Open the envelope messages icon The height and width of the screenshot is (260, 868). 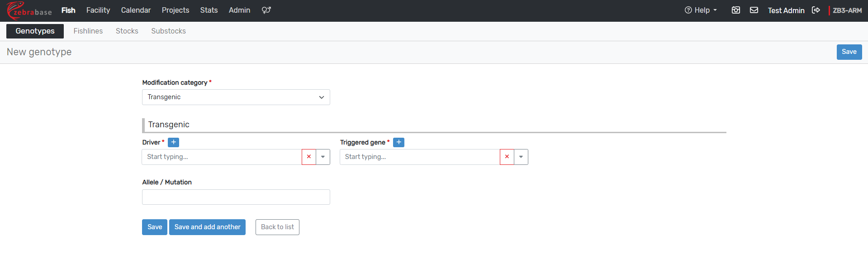pos(754,10)
